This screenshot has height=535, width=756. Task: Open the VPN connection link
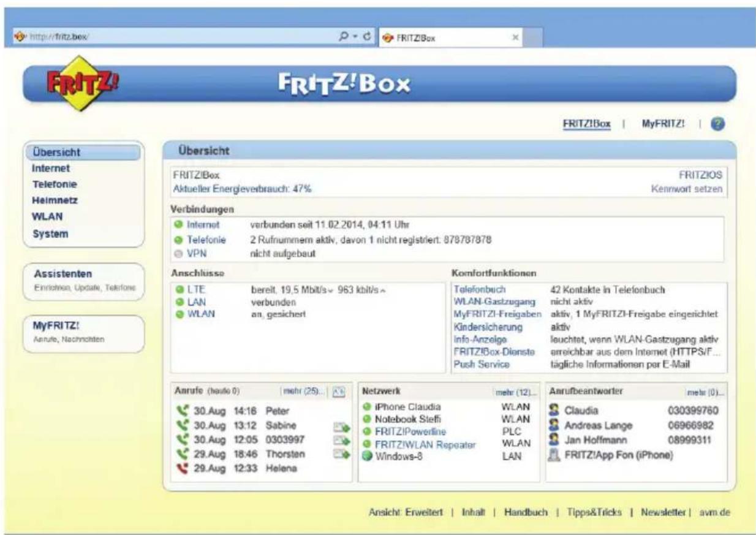coord(197,254)
